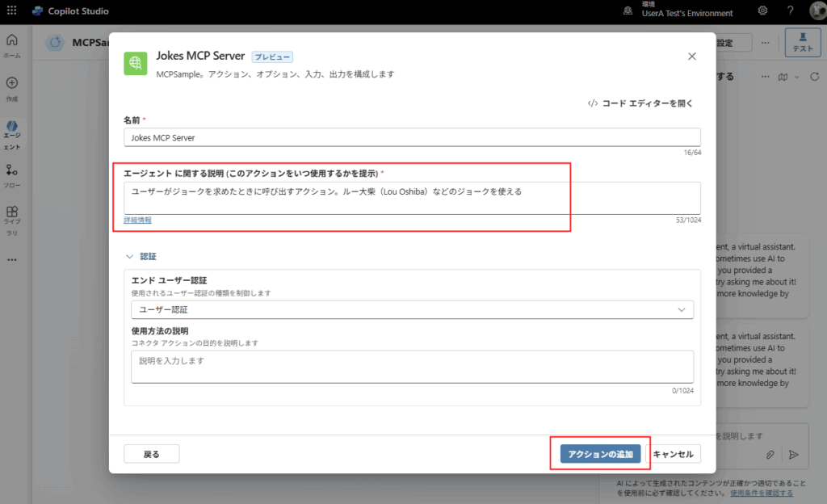Open the test pane ellipsis menu
The height and width of the screenshot is (504, 827).
[766, 77]
